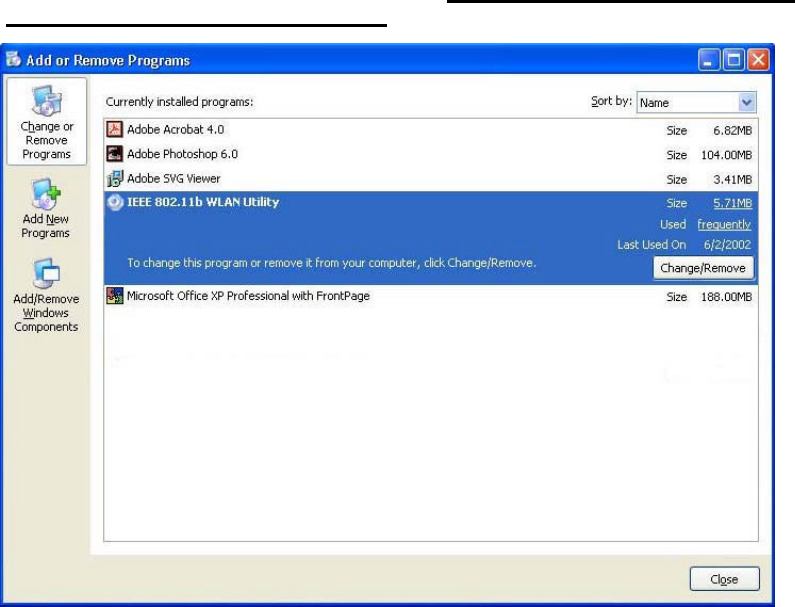Select the Adobe SVG Viewer row
The height and width of the screenshot is (607, 795).
[x=431, y=178]
